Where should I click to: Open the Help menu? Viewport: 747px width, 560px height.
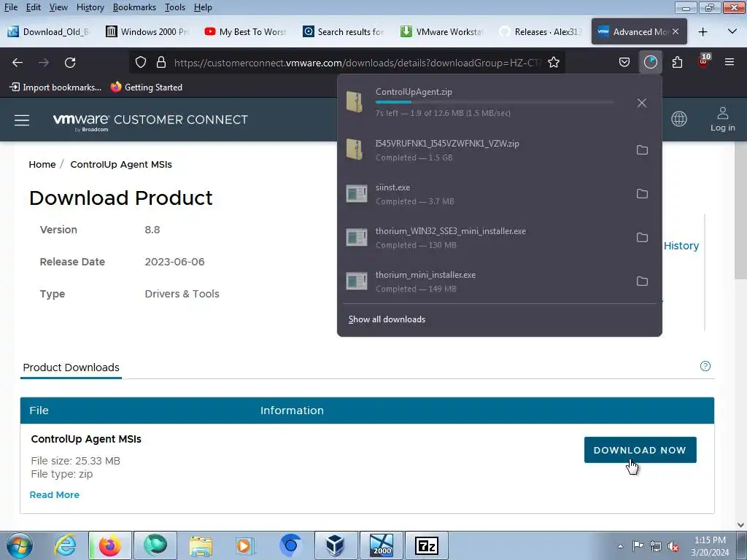tap(203, 7)
